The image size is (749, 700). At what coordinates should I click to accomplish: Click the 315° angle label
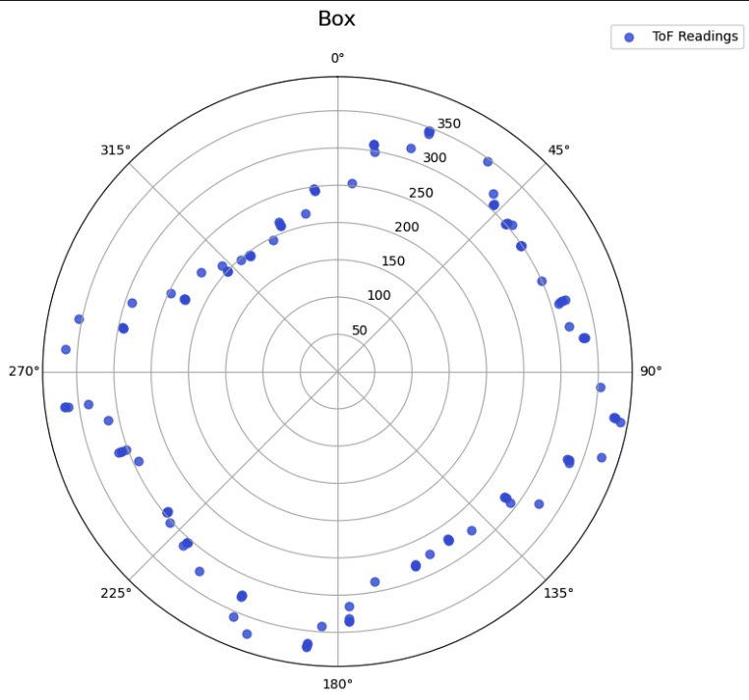(116, 150)
